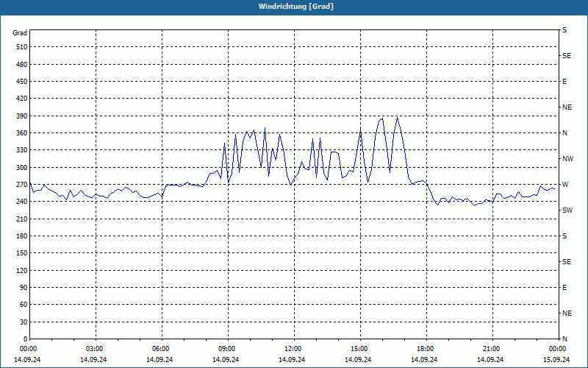This screenshot has width=588, height=368.
Task: Select the y-axis value "240"
Action: point(22,202)
